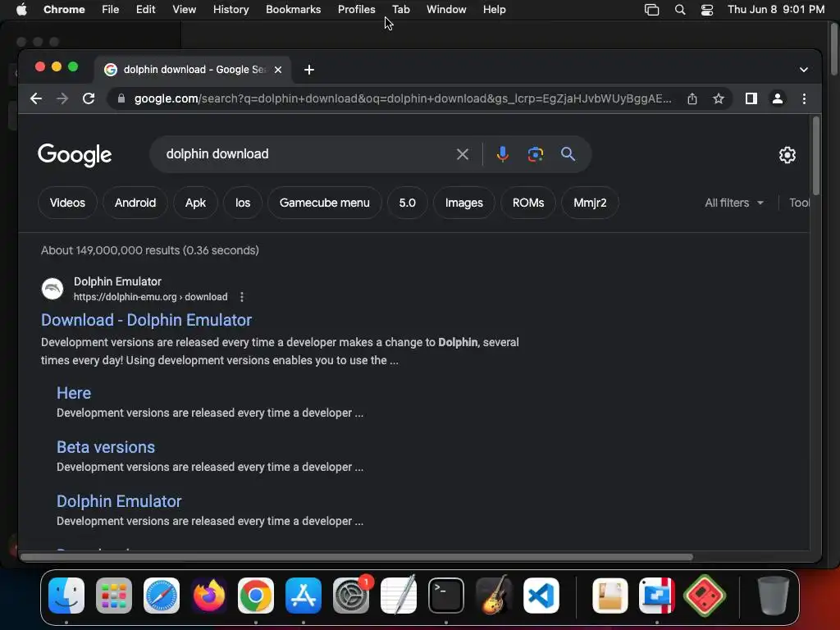The height and width of the screenshot is (630, 840).
Task: Apply the Apk search chip
Action: point(195,203)
